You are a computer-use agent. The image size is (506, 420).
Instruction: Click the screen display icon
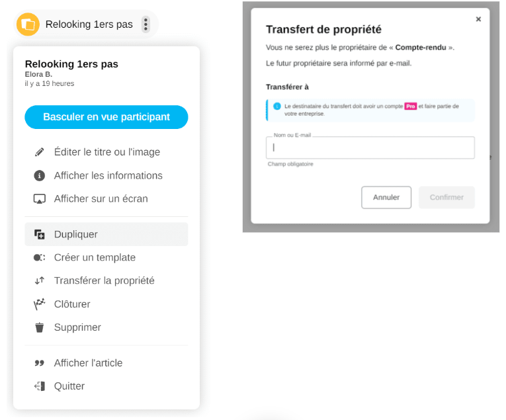point(40,199)
